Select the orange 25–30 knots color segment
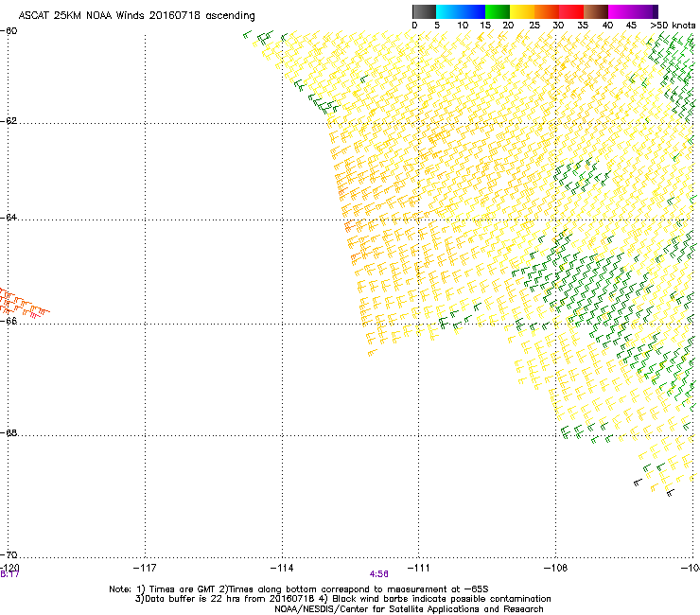Screen dimensions: 700x615 click(x=547, y=11)
